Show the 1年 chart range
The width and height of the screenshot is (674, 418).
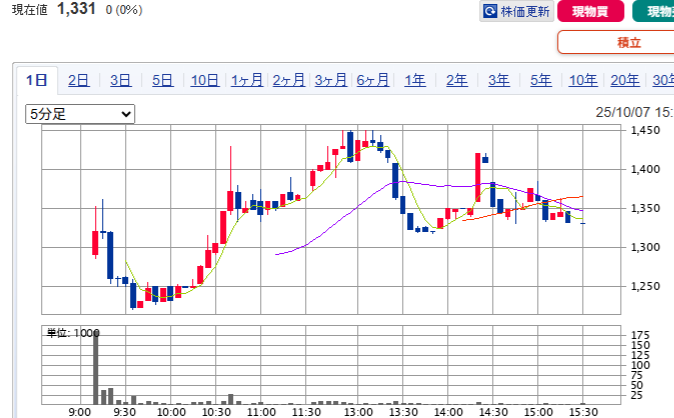414,81
